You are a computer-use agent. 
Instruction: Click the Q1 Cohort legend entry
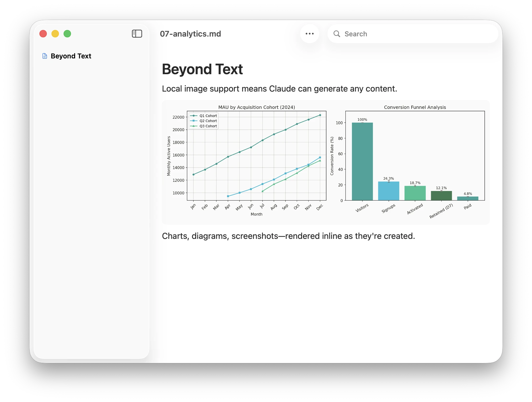click(208, 116)
